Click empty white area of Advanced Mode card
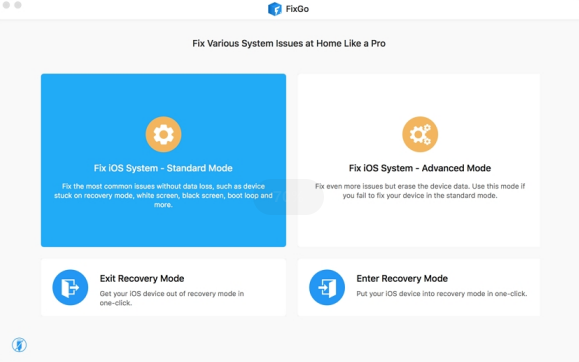579x362 pixels. [x=419, y=225]
